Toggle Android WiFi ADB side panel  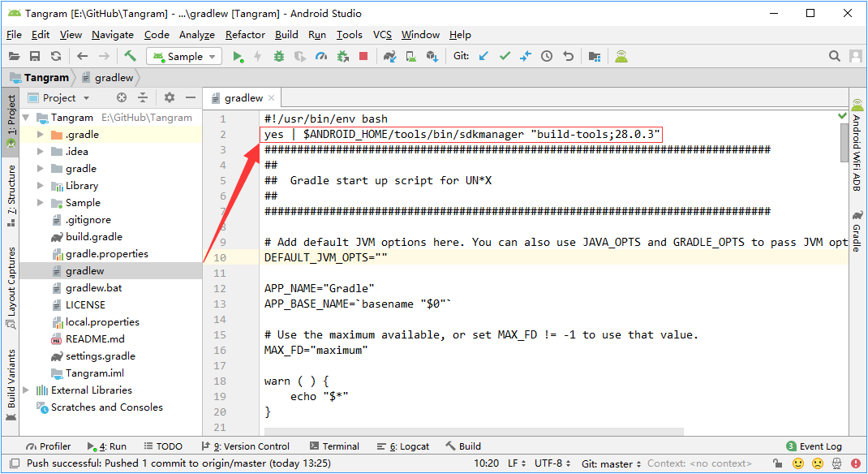[x=857, y=145]
